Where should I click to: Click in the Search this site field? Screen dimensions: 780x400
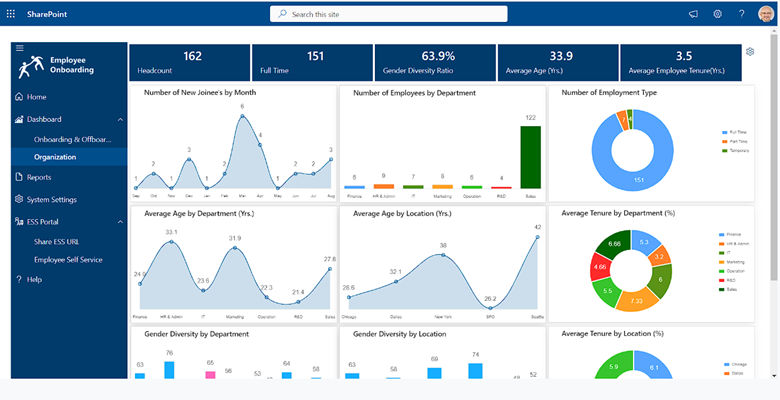pos(389,14)
